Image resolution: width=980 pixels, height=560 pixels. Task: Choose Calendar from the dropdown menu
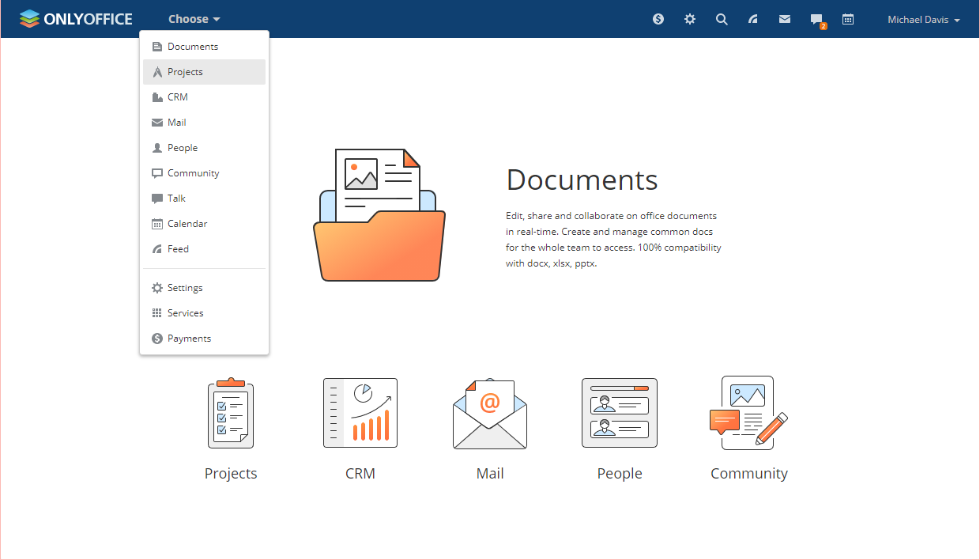point(187,224)
